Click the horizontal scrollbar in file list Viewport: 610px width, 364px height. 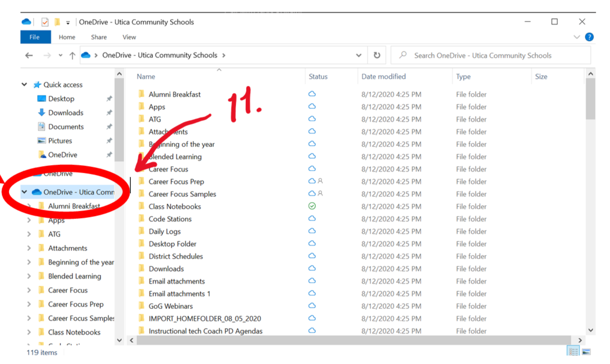350,340
